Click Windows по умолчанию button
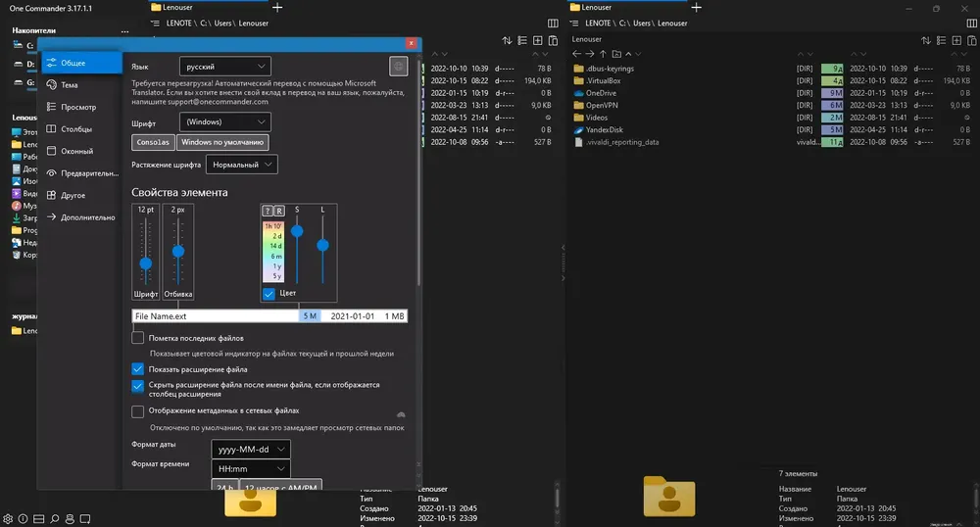Viewport: 980px width, 527px height. click(222, 142)
